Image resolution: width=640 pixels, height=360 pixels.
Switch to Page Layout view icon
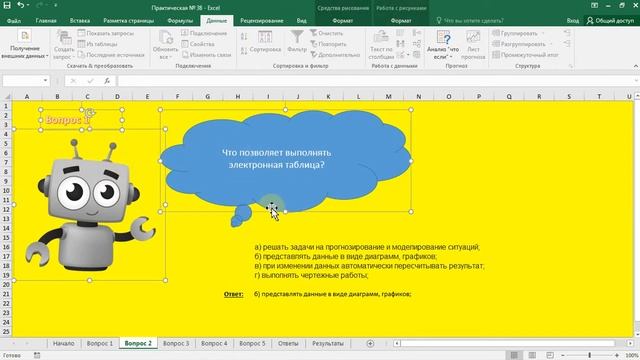[x=532, y=355]
